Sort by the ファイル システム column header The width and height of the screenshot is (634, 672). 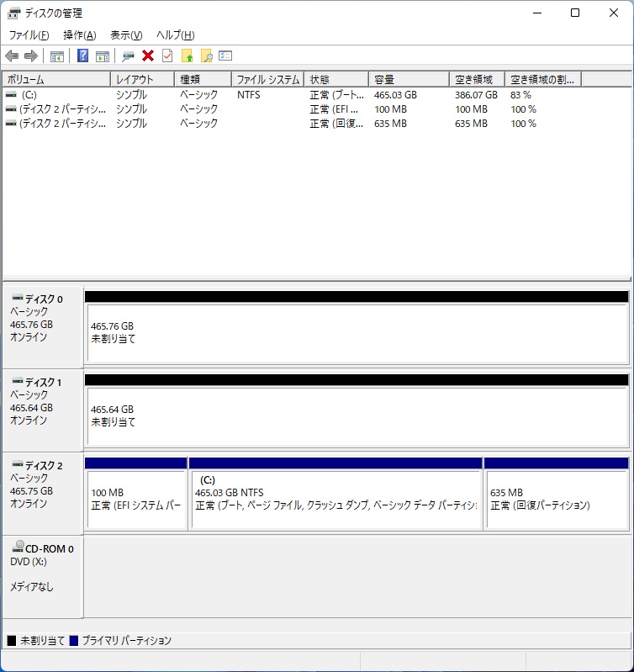(x=268, y=79)
